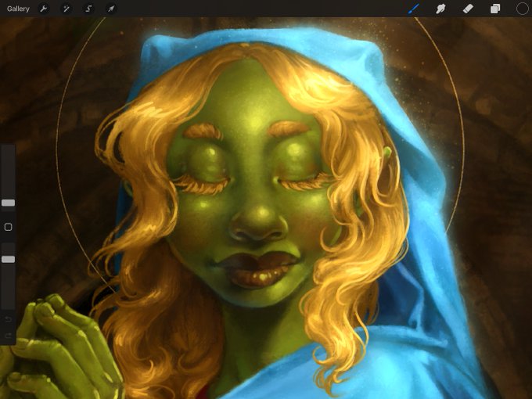Viewport: 532px width, 399px height.
Task: Activate the Selection tool
Action: (88, 9)
